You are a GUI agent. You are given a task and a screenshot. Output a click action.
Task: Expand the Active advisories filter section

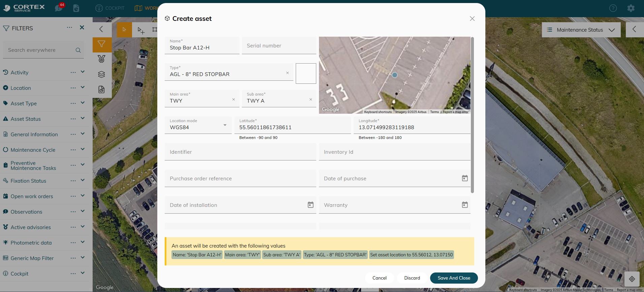tap(83, 227)
